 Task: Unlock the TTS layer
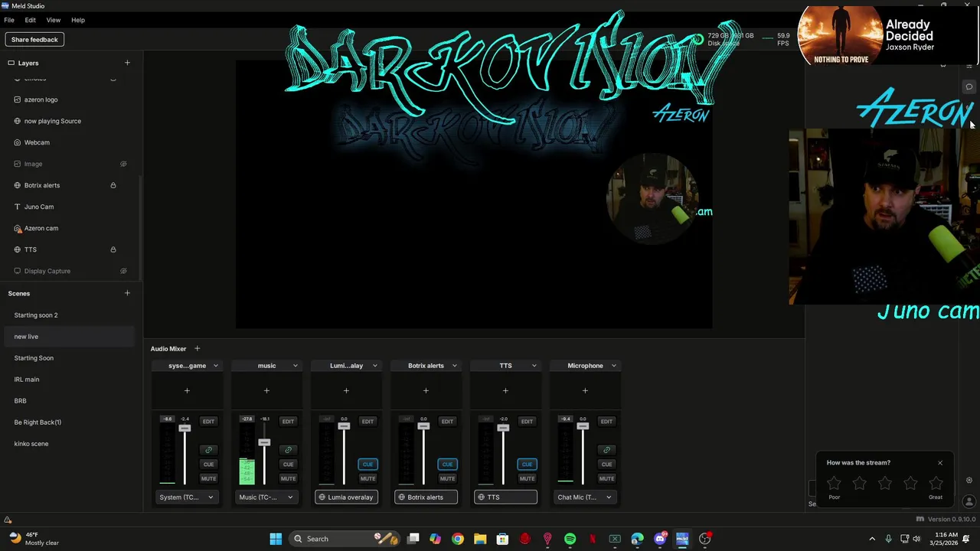[x=113, y=249]
